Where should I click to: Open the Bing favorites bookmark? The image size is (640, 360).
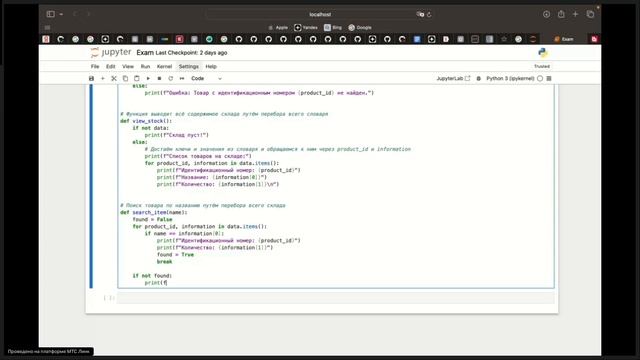coord(333,28)
